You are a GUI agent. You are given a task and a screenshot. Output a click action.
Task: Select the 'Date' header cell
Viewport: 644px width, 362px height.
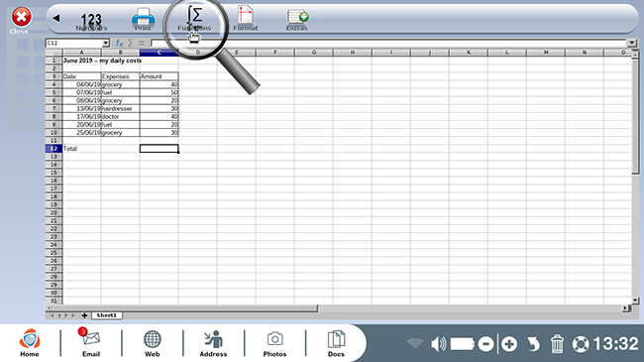point(81,76)
